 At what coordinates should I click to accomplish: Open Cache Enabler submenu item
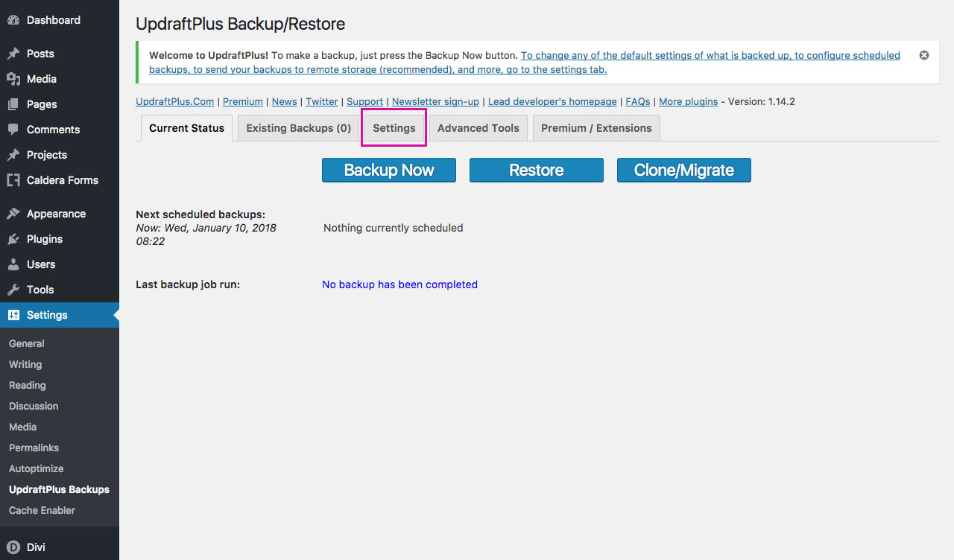[42, 510]
